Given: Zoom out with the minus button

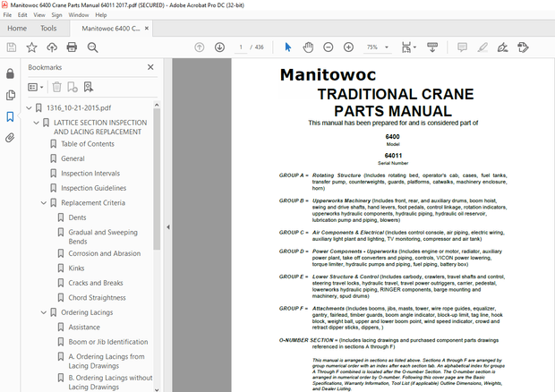Looking at the screenshot, I should tap(327, 47).
